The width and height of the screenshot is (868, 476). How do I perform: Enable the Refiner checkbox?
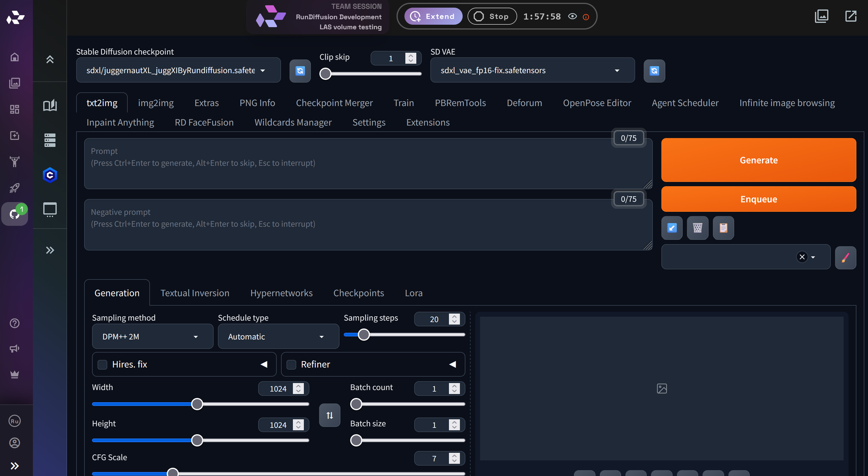(x=291, y=364)
